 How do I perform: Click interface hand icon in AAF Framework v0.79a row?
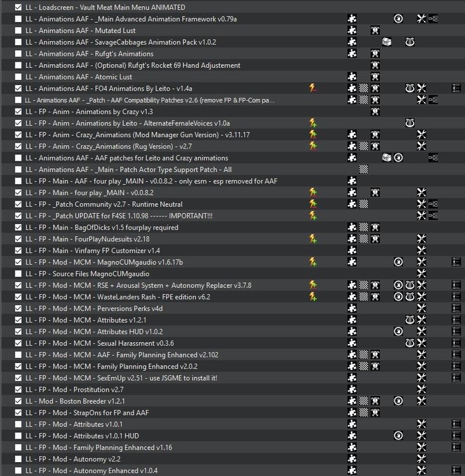[398, 19]
